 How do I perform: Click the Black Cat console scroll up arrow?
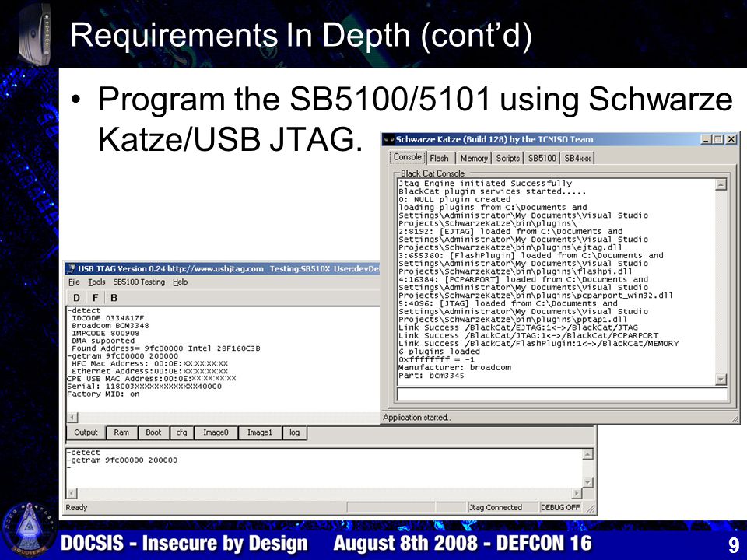721,184
